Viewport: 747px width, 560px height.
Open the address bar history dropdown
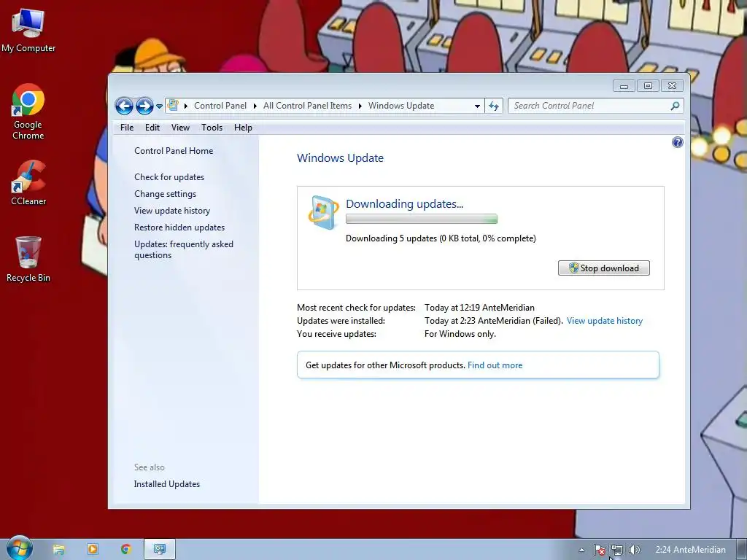tap(477, 106)
